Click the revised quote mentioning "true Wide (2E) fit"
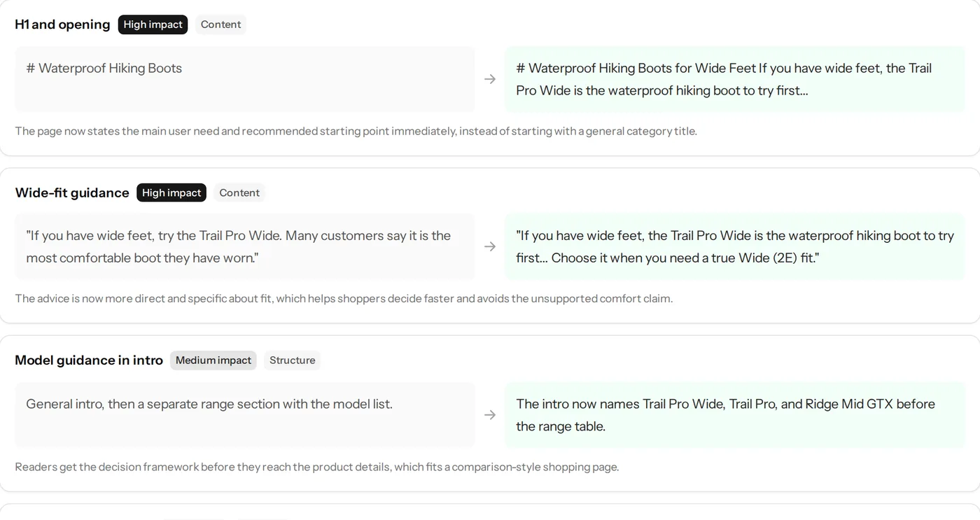Image resolution: width=980 pixels, height=520 pixels. pos(735,246)
